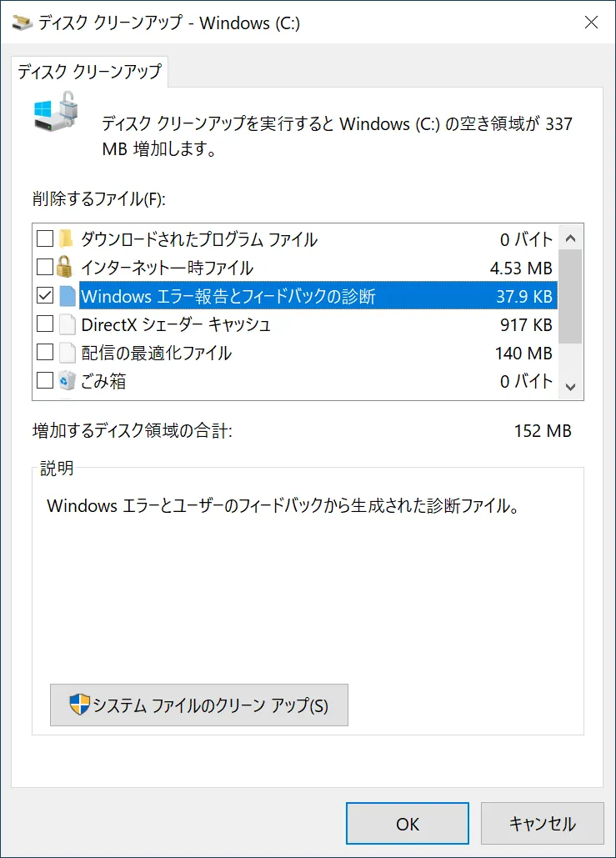Select ごみ箱 row text
This screenshot has height=858, width=616.
[103, 381]
